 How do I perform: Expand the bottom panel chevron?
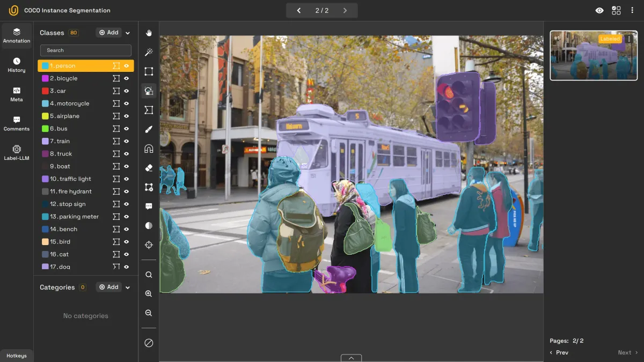tap(351, 358)
